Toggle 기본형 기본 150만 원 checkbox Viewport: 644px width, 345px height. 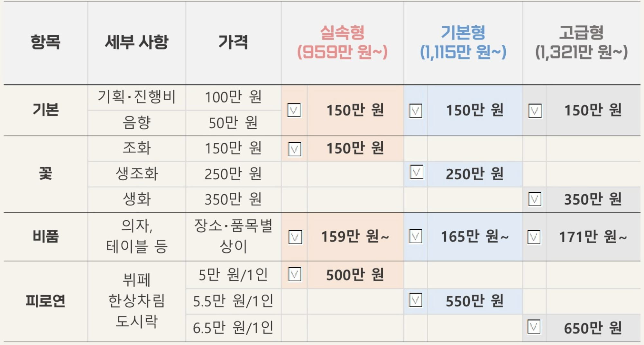pyautogui.click(x=415, y=111)
